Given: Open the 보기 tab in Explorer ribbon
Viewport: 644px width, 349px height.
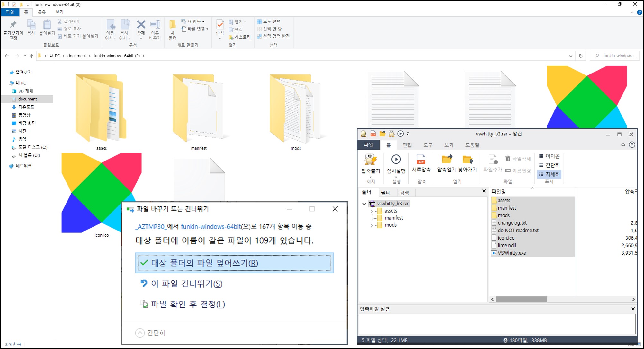Looking at the screenshot, I should coord(59,12).
